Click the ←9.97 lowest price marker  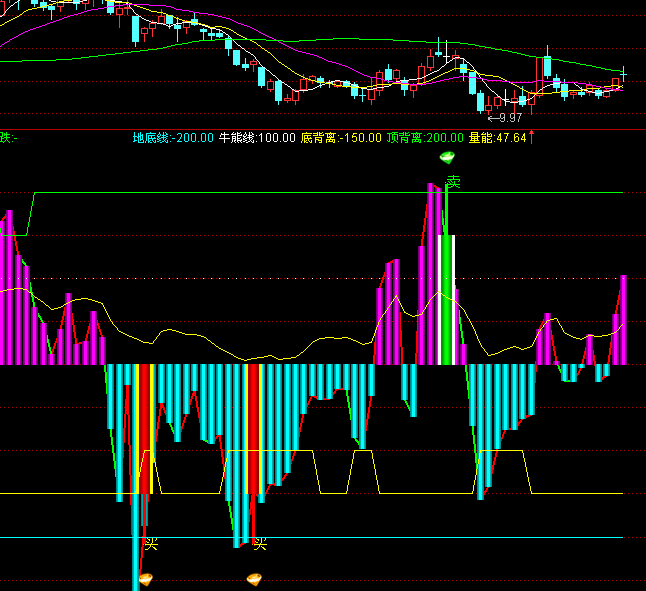pos(505,118)
